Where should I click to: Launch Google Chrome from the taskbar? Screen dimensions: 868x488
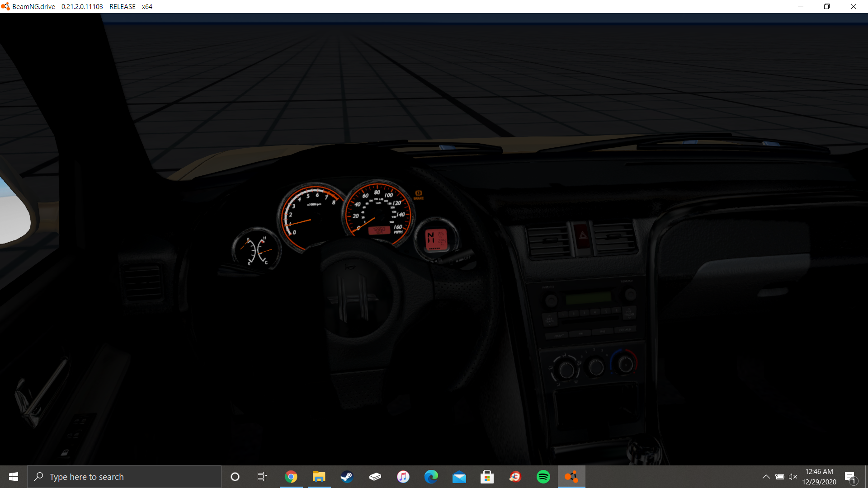click(291, 477)
